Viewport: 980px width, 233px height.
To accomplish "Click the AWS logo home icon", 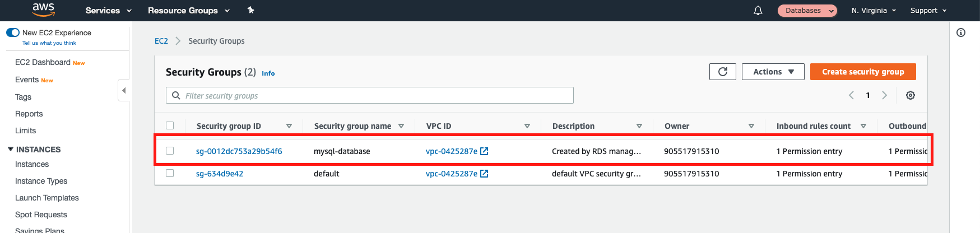I will coord(43,10).
